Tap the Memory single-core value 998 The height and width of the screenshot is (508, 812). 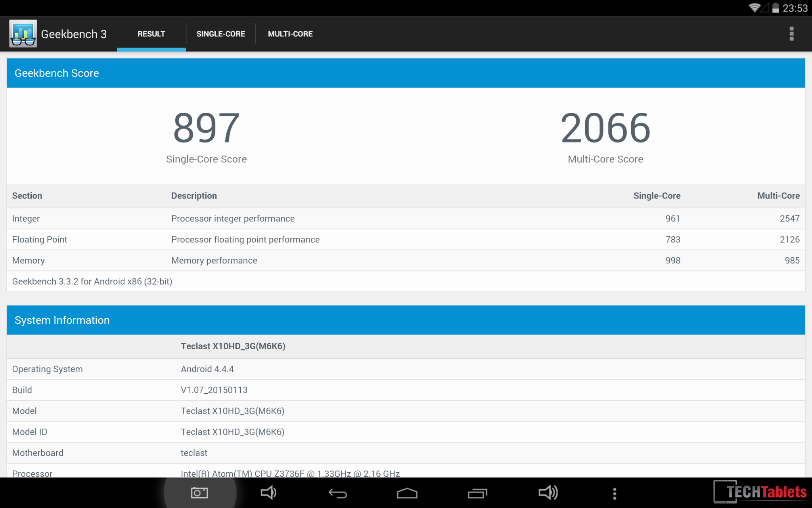click(x=673, y=261)
